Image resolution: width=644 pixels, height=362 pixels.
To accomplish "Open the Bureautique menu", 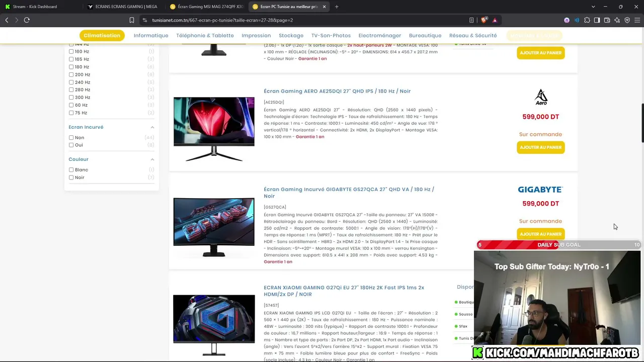I will click(x=425, y=36).
